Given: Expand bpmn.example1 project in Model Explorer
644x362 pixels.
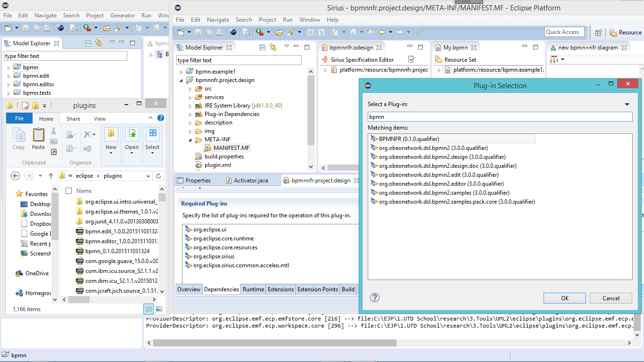Looking at the screenshot, I should click(x=182, y=72).
